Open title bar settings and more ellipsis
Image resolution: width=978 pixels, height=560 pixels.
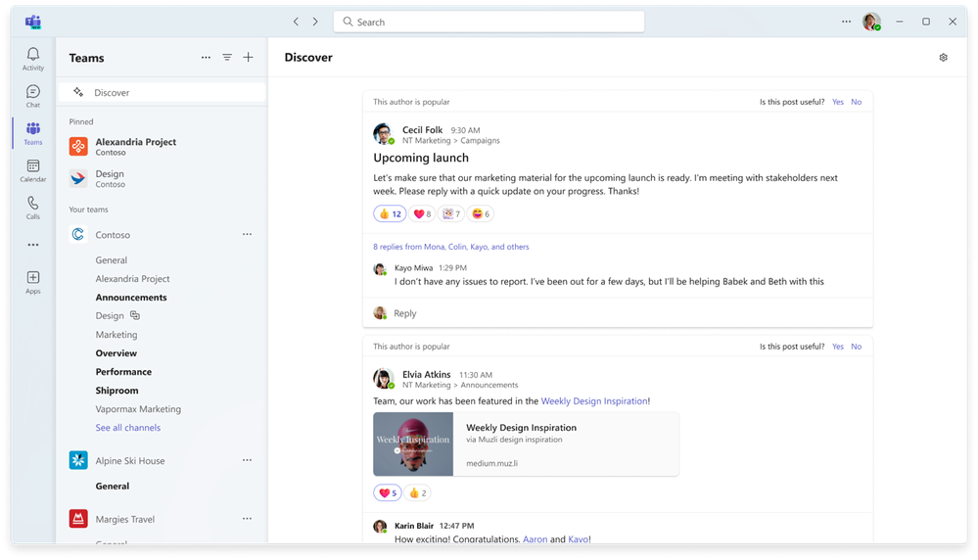tap(846, 22)
